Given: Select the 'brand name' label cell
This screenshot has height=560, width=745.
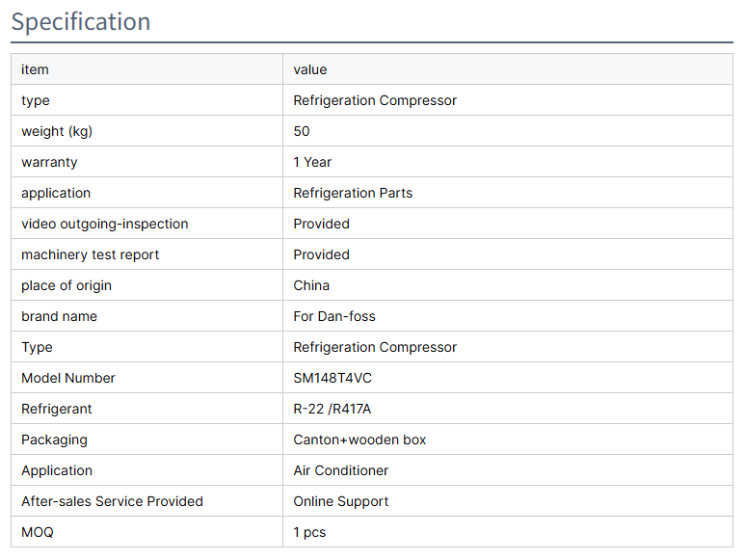Looking at the screenshot, I should pyautogui.click(x=59, y=316).
